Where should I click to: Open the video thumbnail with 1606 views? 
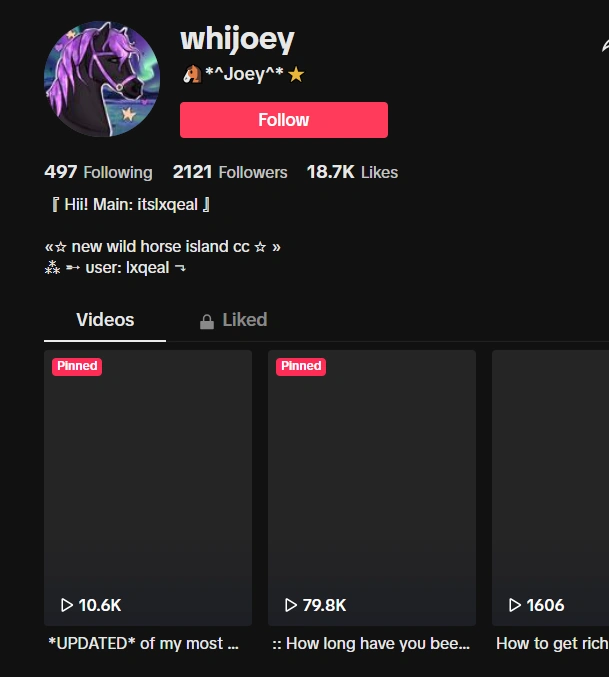(x=550, y=488)
